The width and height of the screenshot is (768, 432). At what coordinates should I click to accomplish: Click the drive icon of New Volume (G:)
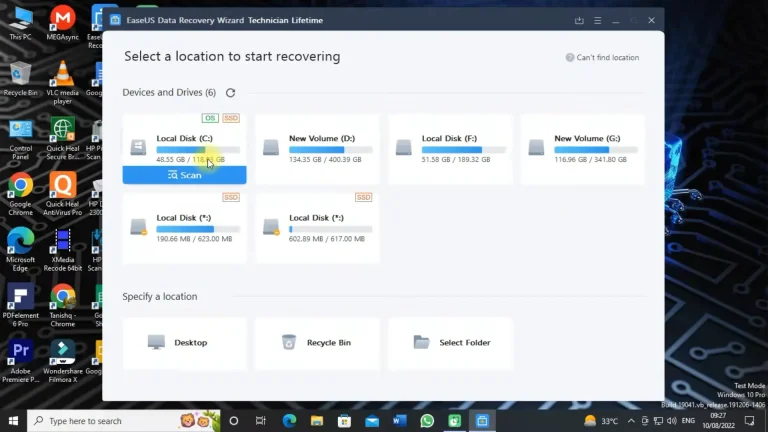point(536,147)
